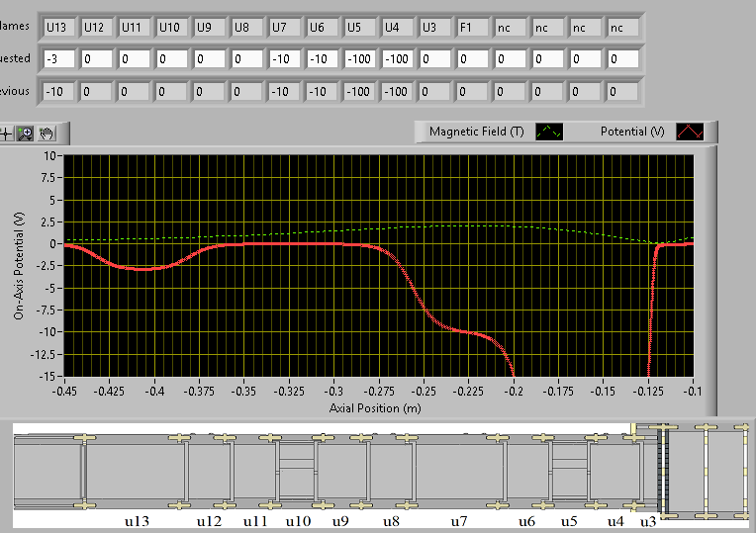The width and height of the screenshot is (756, 533).
Task: Click the x-axis tick -0.3
Action: coord(333,391)
